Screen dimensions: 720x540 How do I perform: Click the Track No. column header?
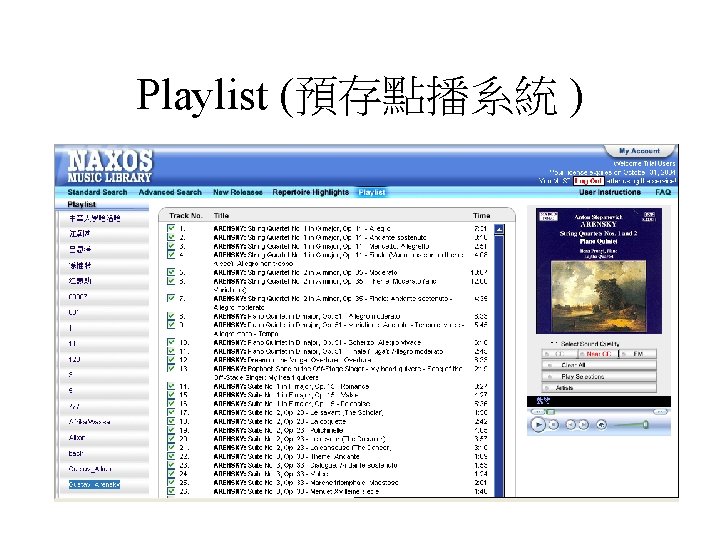point(186,215)
